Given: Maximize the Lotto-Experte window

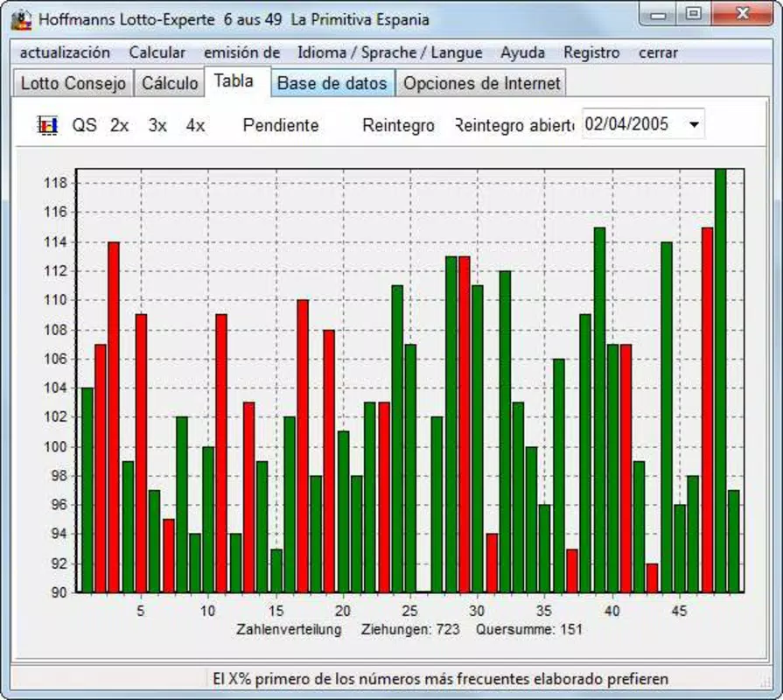Looking at the screenshot, I should coord(694,14).
